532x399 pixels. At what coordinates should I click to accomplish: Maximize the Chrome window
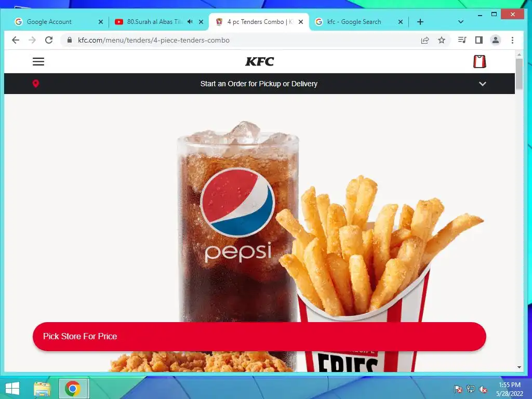tap(494, 14)
